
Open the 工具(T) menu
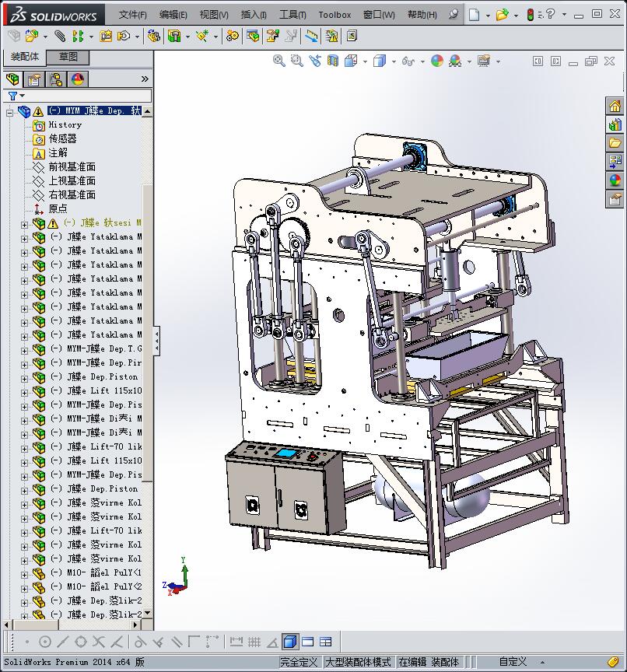[x=292, y=15]
